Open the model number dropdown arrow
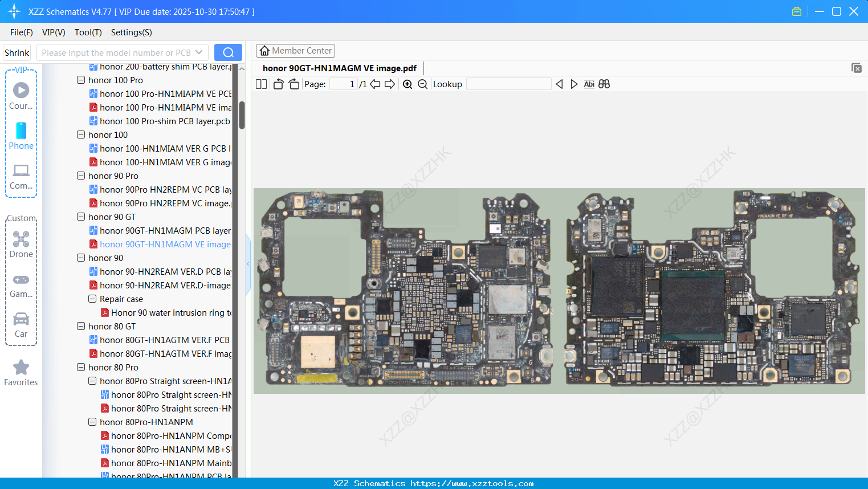Image resolution: width=868 pixels, height=489 pixels. 199,52
